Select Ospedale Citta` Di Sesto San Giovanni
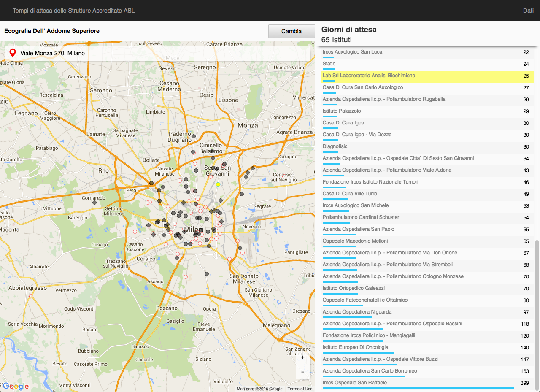 [428, 159]
